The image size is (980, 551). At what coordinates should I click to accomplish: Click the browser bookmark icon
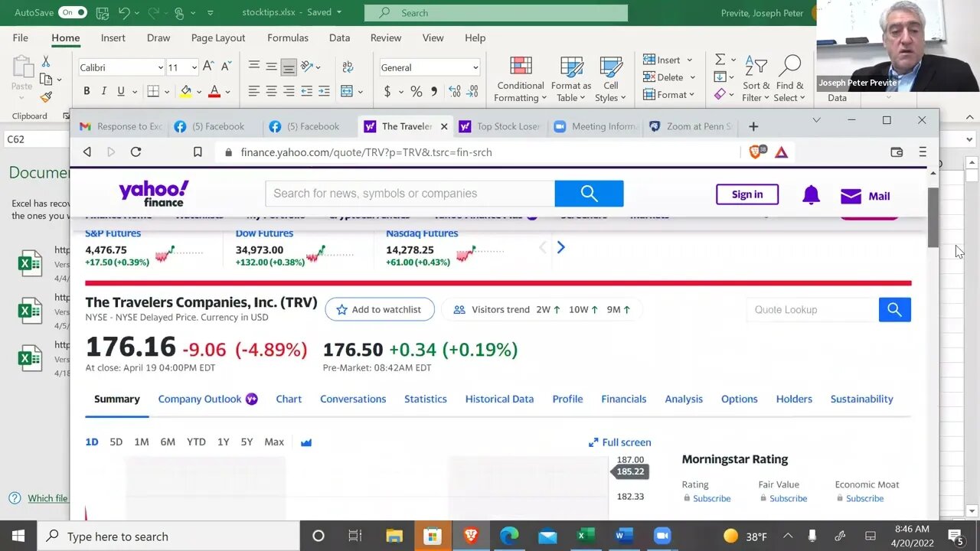[x=198, y=152]
